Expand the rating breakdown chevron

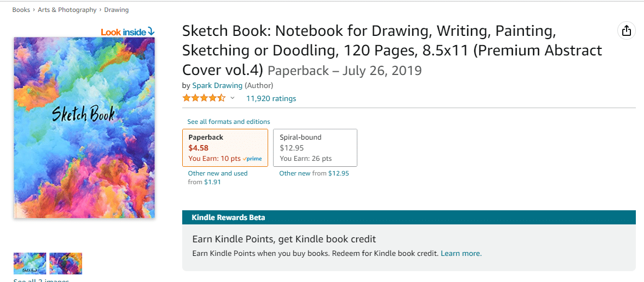pyautogui.click(x=232, y=98)
